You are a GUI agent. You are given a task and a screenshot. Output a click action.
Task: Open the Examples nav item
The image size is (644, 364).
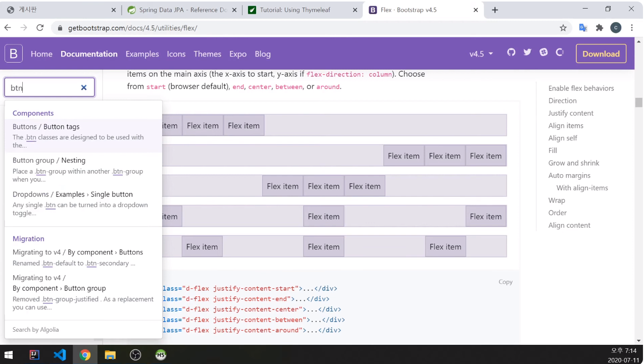[x=142, y=54]
